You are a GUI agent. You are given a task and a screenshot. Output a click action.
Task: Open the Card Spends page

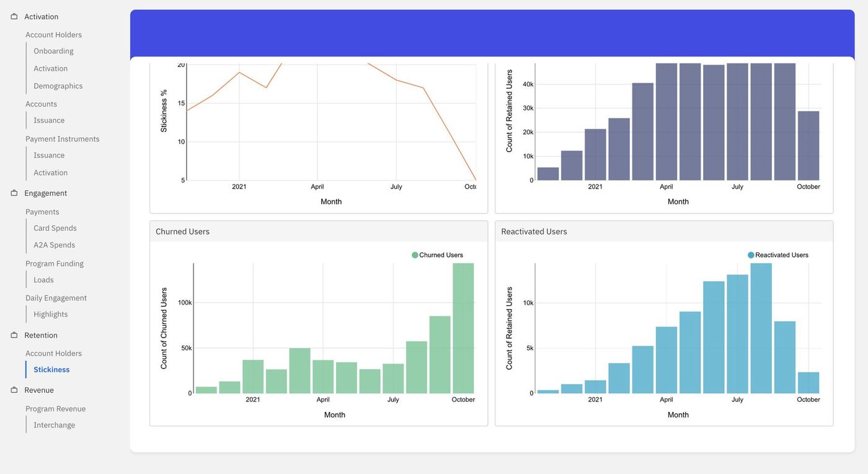point(55,228)
